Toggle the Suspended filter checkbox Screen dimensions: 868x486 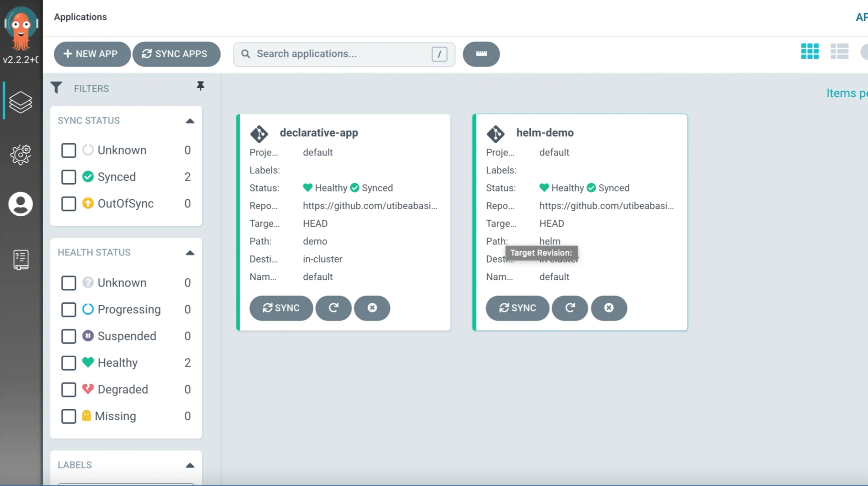(x=69, y=336)
